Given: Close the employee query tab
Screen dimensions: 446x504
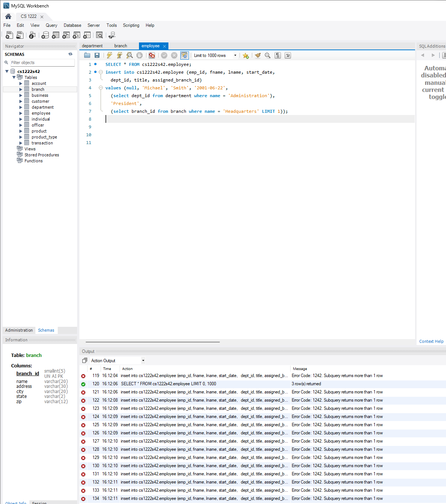Looking at the screenshot, I should [x=164, y=46].
